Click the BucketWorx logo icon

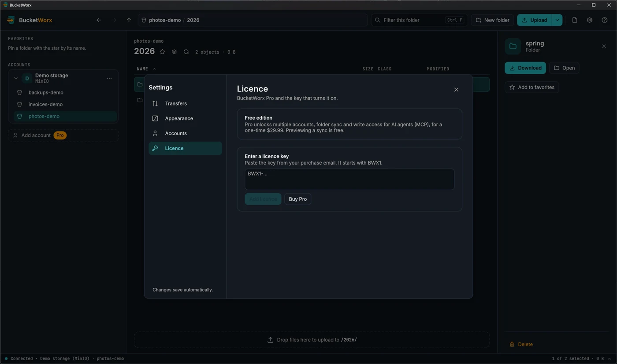pyautogui.click(x=11, y=20)
